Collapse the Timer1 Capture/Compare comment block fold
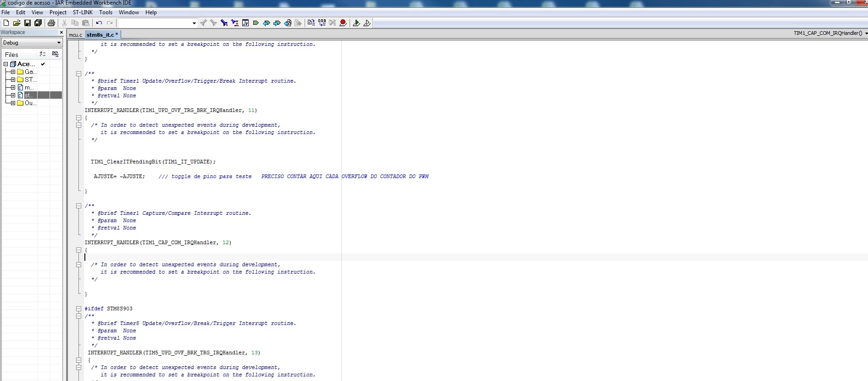Image resolution: width=868 pixels, height=381 pixels. click(x=78, y=206)
